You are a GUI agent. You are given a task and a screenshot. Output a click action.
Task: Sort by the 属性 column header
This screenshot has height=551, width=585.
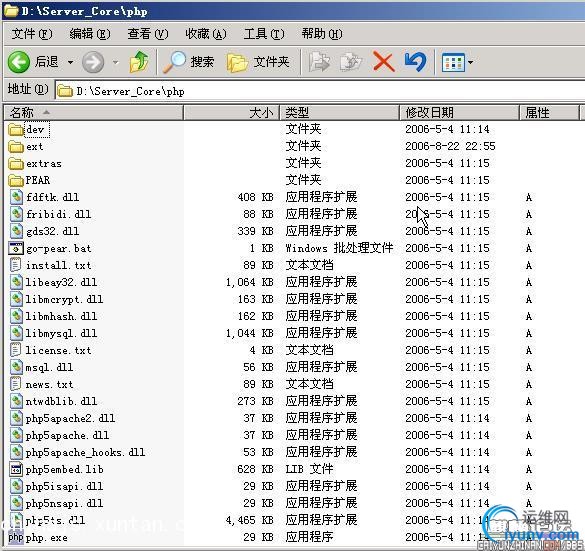(x=550, y=112)
